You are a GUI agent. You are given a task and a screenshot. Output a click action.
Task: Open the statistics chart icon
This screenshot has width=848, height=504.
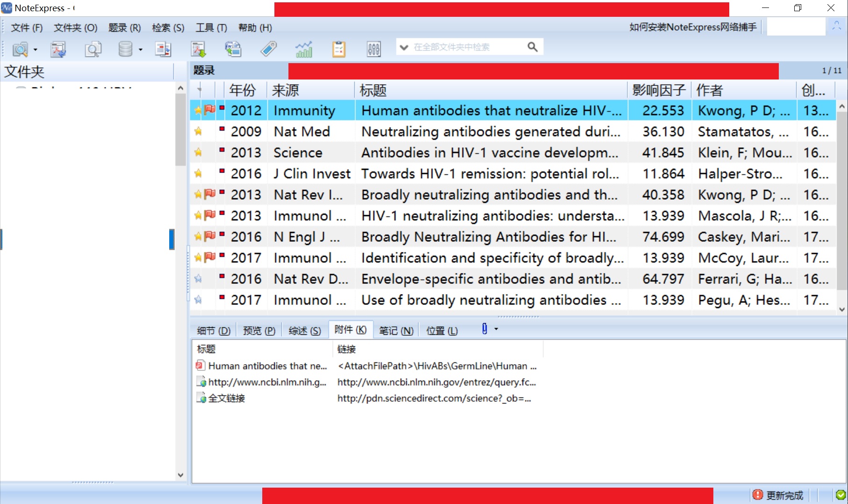click(x=304, y=49)
